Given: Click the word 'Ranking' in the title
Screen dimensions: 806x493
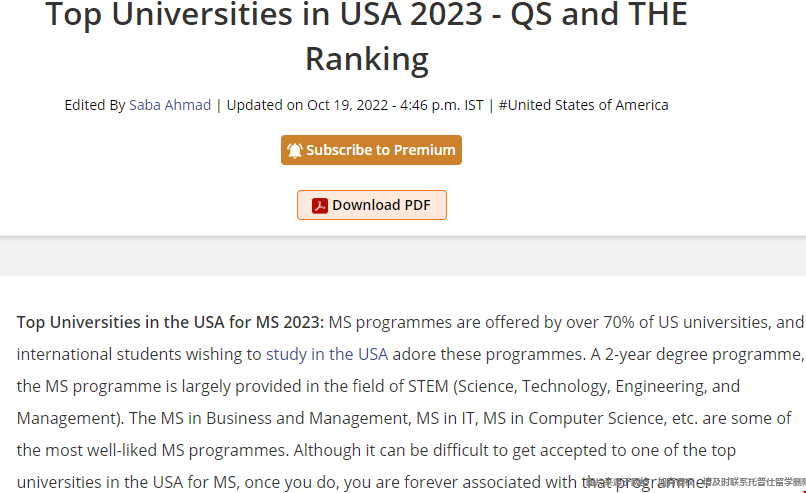Looking at the screenshot, I should tap(367, 59).
